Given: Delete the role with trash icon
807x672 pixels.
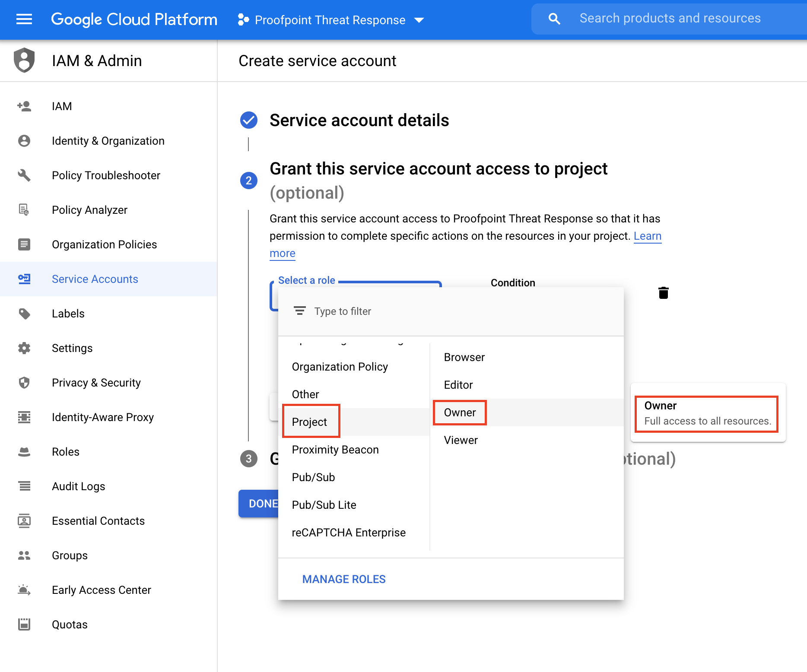Looking at the screenshot, I should 664,293.
